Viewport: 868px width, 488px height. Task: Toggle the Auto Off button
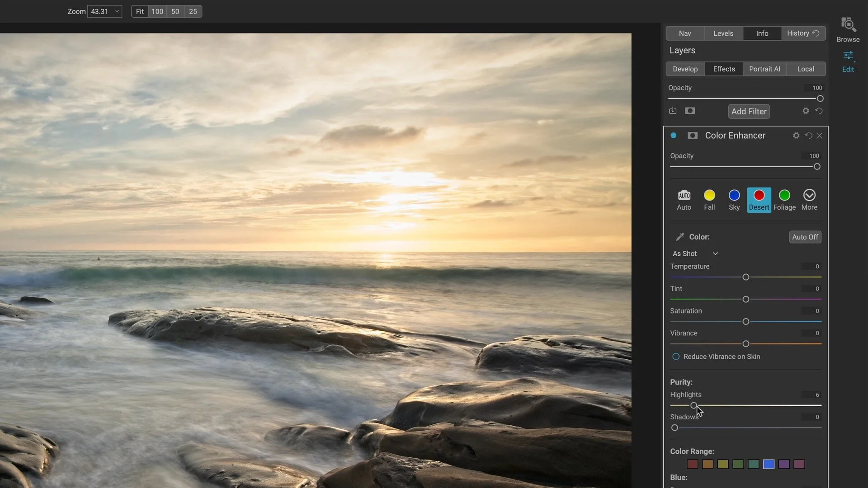pos(805,237)
